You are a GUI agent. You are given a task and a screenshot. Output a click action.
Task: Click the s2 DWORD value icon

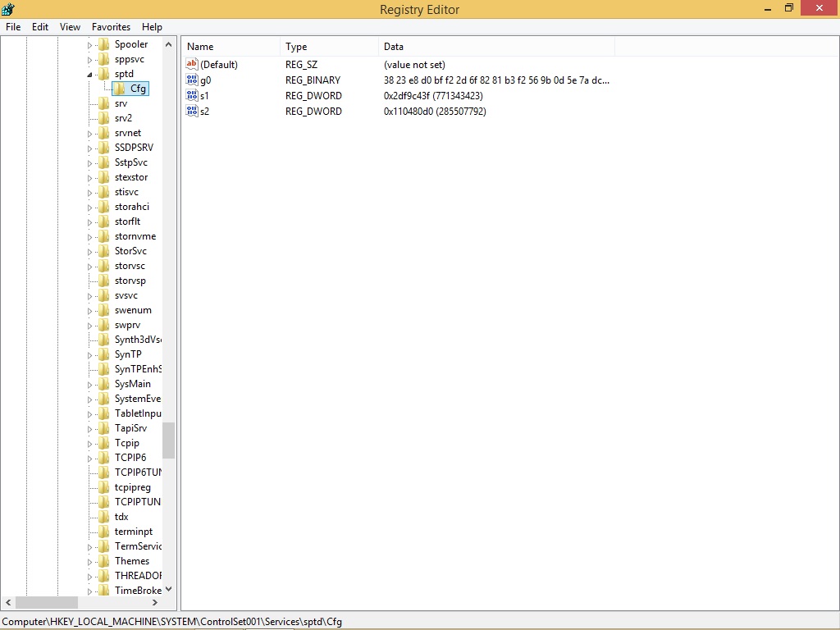coord(193,112)
